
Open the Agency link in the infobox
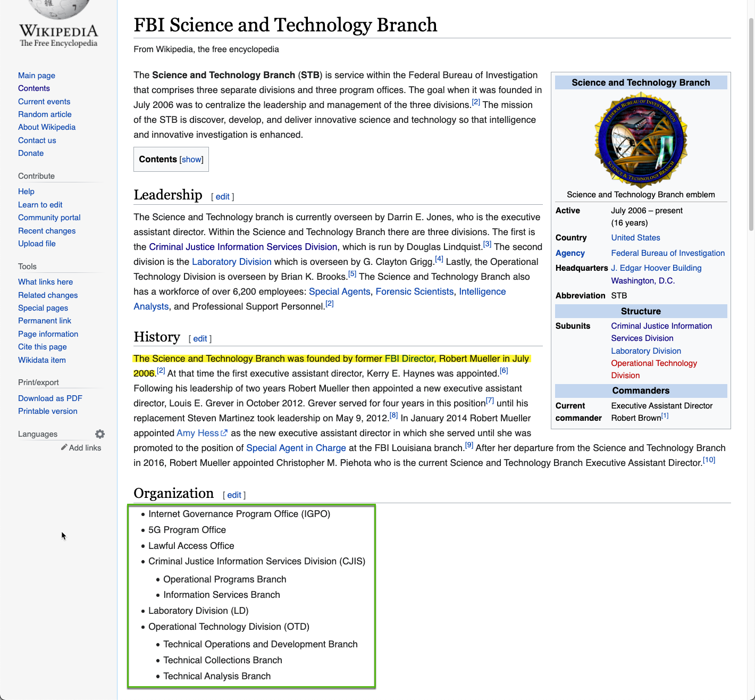[570, 253]
